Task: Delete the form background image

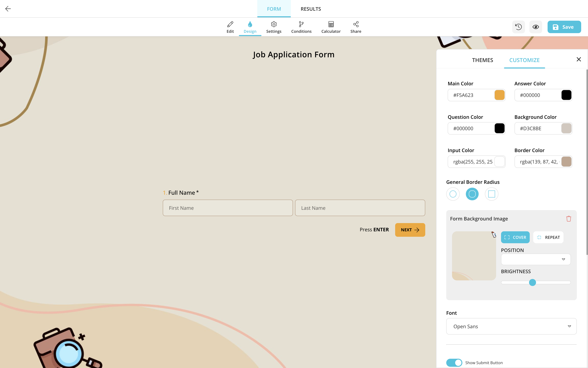Action: 569,219
